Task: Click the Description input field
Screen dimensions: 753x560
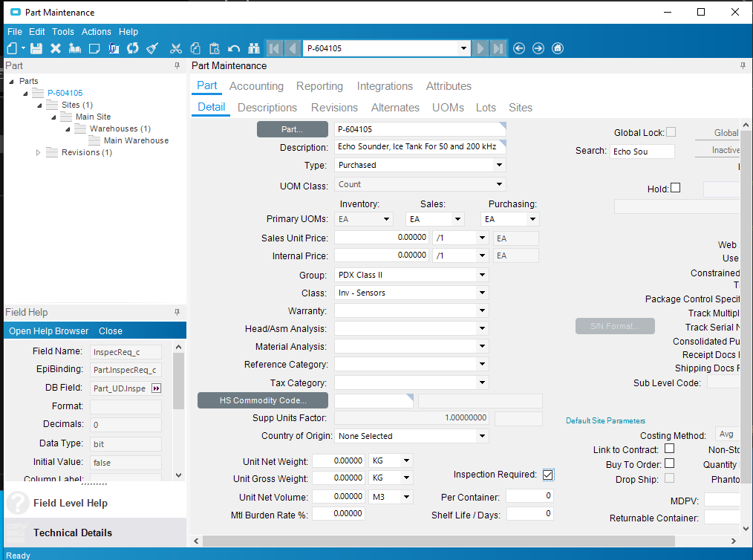Action: click(420, 147)
